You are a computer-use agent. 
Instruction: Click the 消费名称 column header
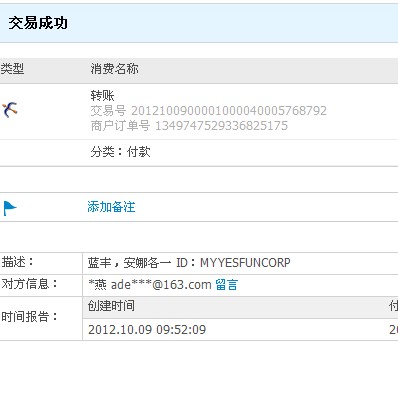[x=114, y=69]
